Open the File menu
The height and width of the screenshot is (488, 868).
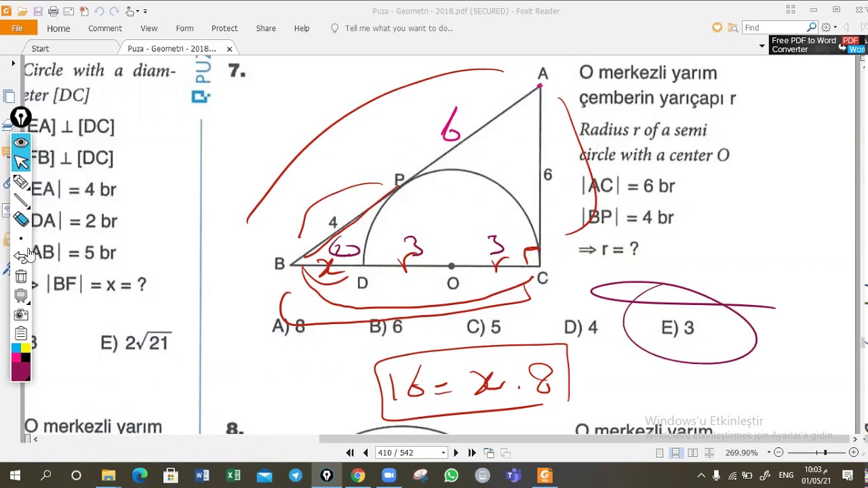18,28
